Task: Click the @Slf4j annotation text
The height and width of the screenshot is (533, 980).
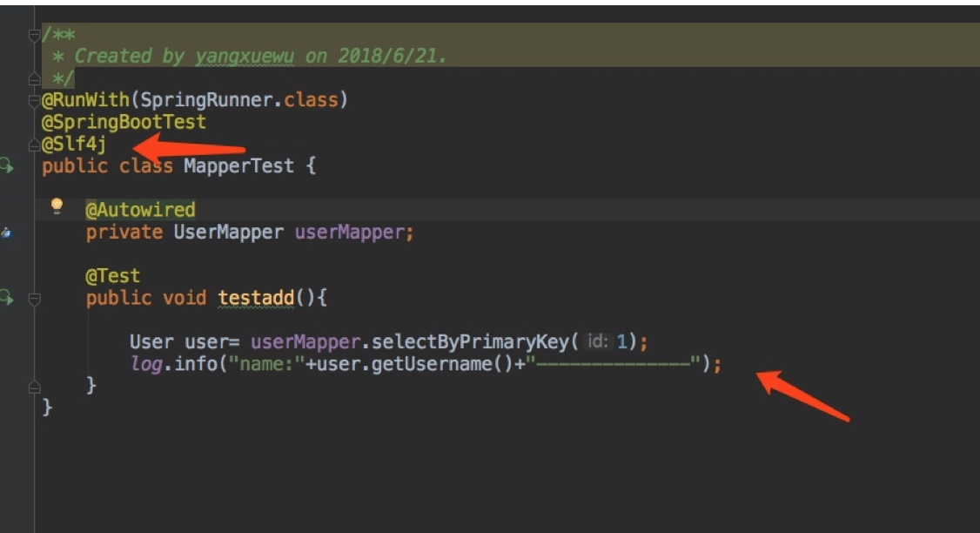Action: pos(74,145)
